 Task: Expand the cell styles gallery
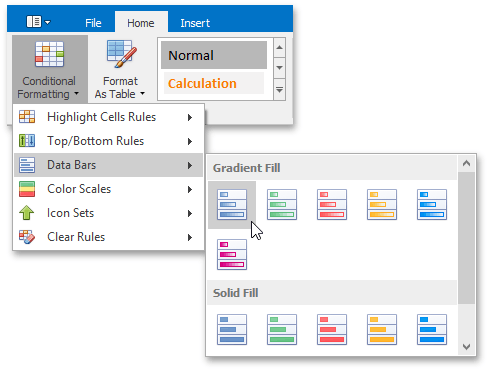tap(280, 90)
